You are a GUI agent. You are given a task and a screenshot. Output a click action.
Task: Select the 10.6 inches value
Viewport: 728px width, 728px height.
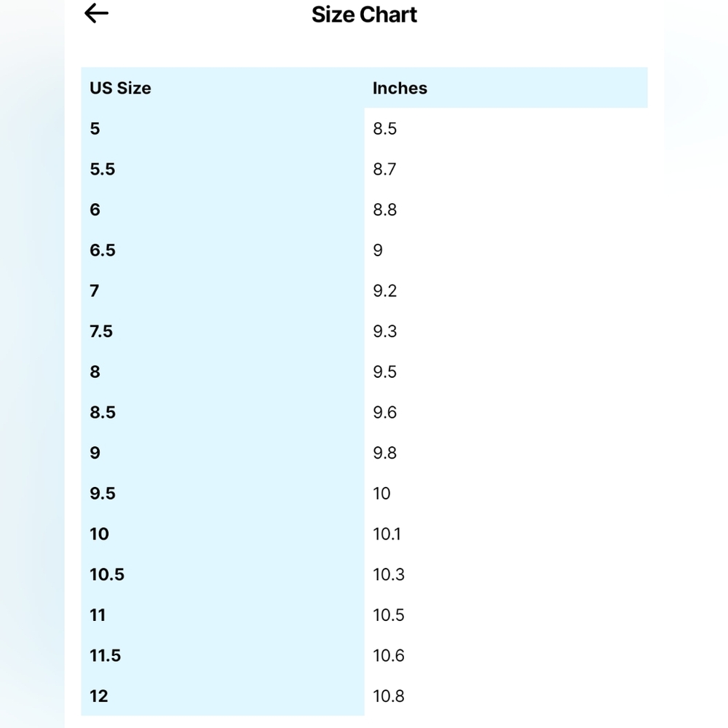tap(389, 656)
